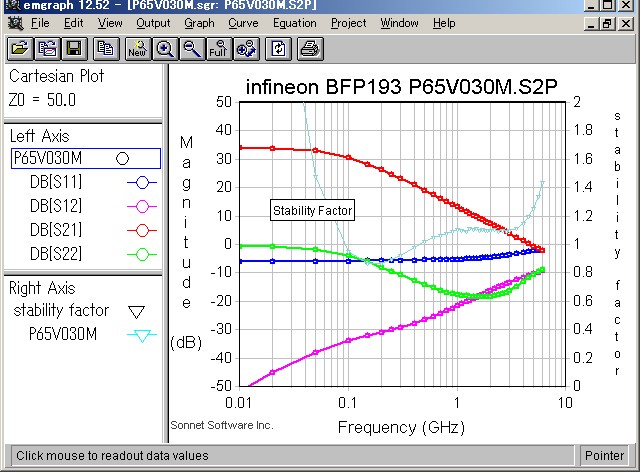This screenshot has width=640, height=472.
Task: Open the Curve menu
Action: coord(243,23)
